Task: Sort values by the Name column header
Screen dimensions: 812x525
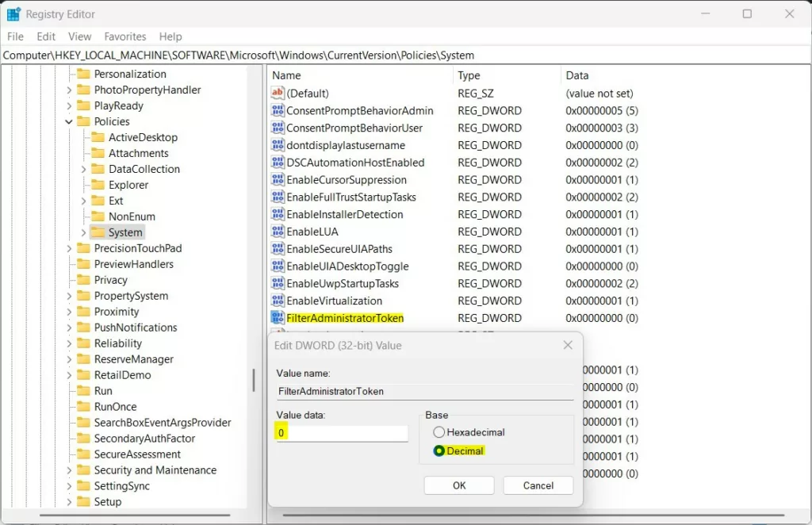Action: click(x=361, y=75)
